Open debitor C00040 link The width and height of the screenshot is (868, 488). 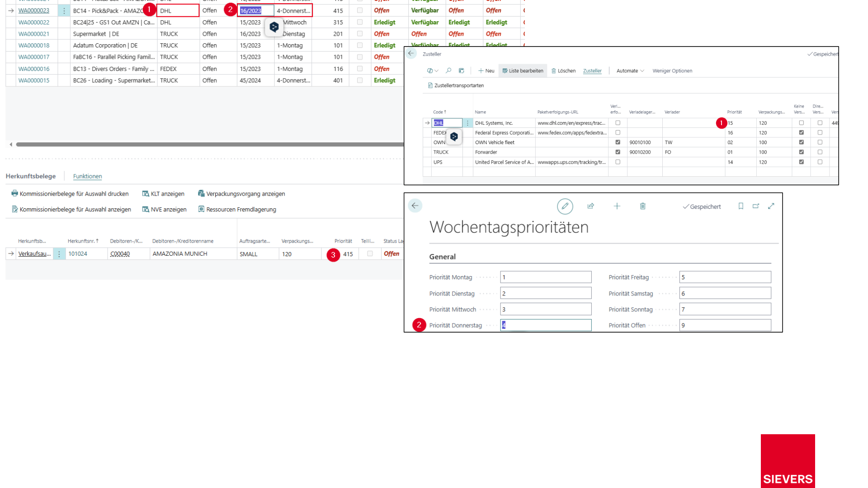pos(120,254)
